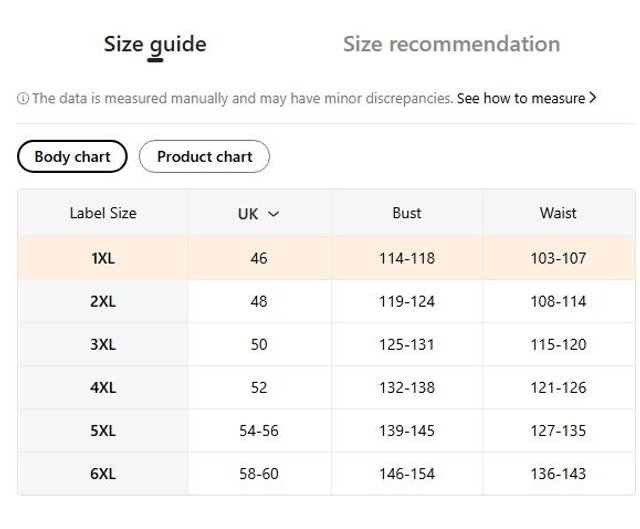Click the Bust column header
Image resolution: width=640 pixels, height=529 pixels.
click(x=407, y=213)
